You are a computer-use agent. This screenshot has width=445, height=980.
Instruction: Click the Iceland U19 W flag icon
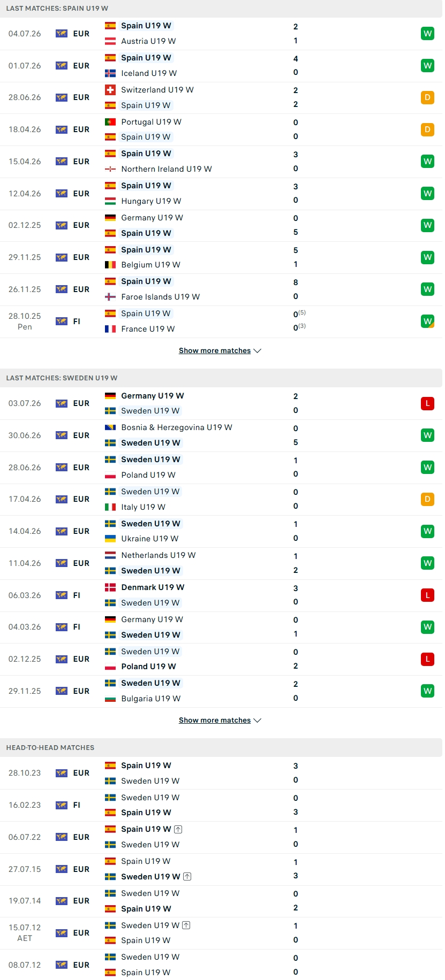click(110, 73)
